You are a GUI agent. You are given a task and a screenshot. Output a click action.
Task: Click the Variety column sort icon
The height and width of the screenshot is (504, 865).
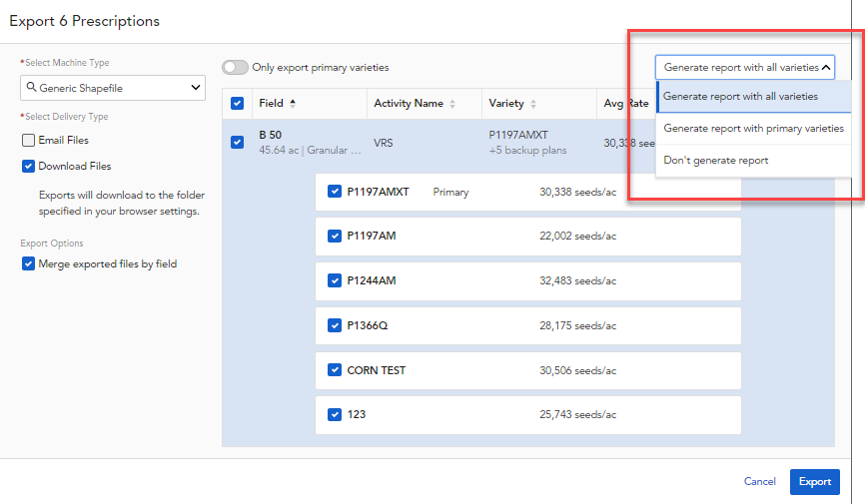tap(533, 104)
